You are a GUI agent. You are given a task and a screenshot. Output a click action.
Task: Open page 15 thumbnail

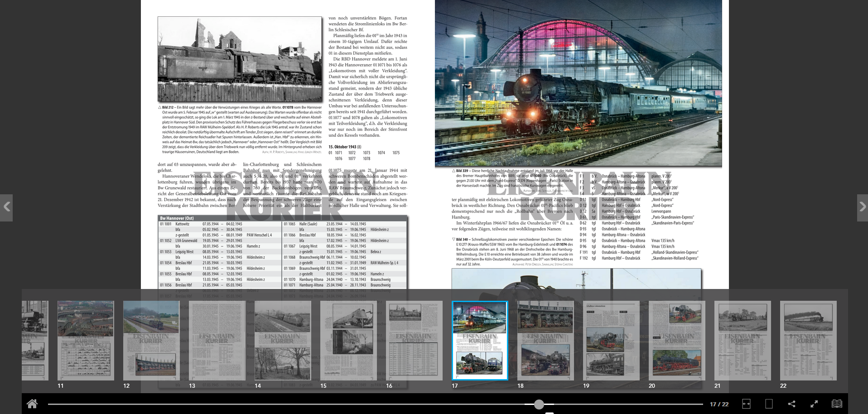(x=348, y=340)
